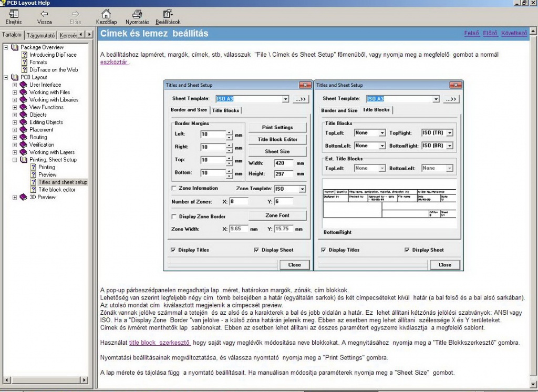Switch to the Keresés tab
Screen dimensions: 538x392
pos(68,35)
